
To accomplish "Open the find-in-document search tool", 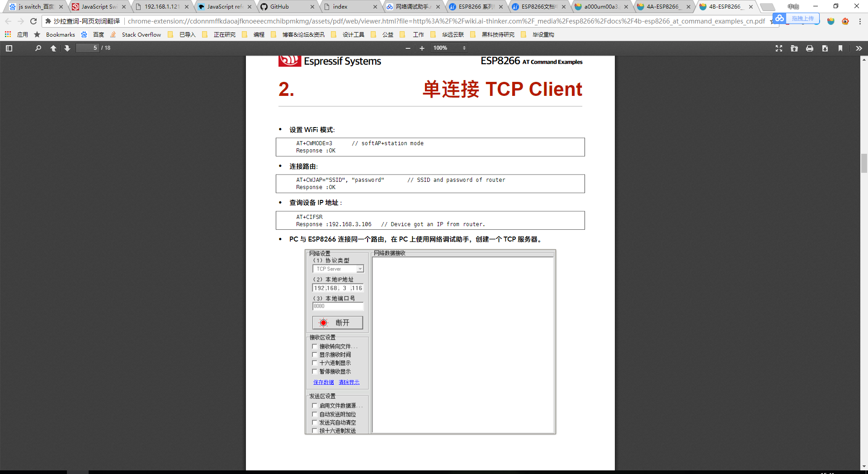I will [x=38, y=48].
